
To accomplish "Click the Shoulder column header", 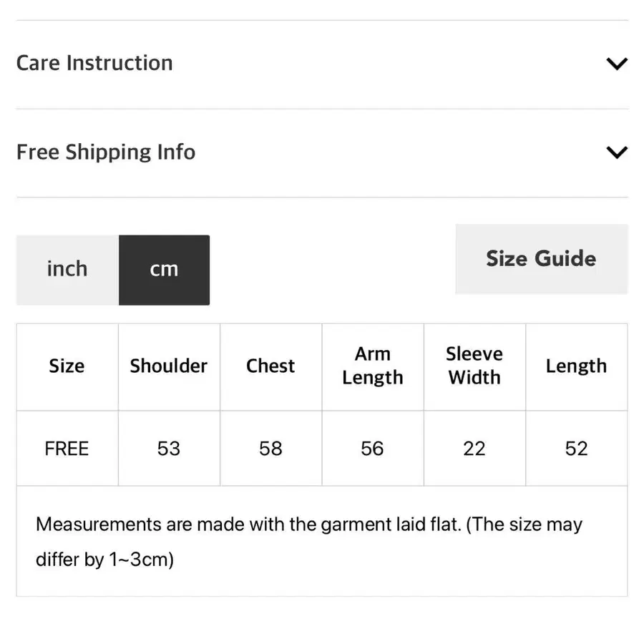I will click(169, 366).
